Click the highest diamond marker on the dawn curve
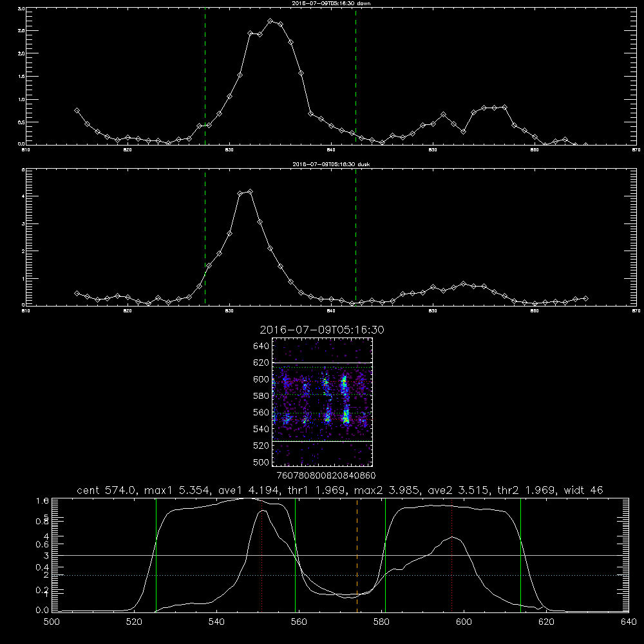Viewport: 644px width, 644px height. pos(270,21)
